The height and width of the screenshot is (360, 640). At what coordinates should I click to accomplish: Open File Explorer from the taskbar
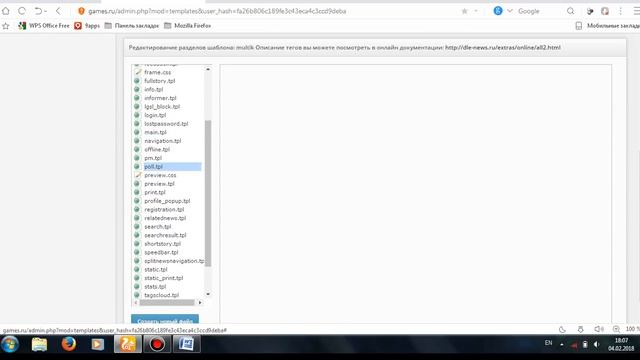tap(39, 344)
